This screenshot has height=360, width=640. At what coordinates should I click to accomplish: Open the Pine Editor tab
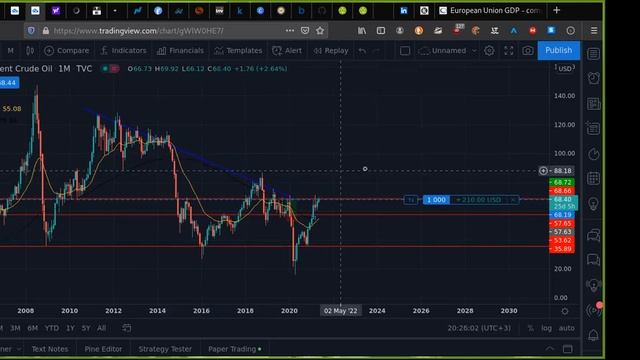click(103, 349)
